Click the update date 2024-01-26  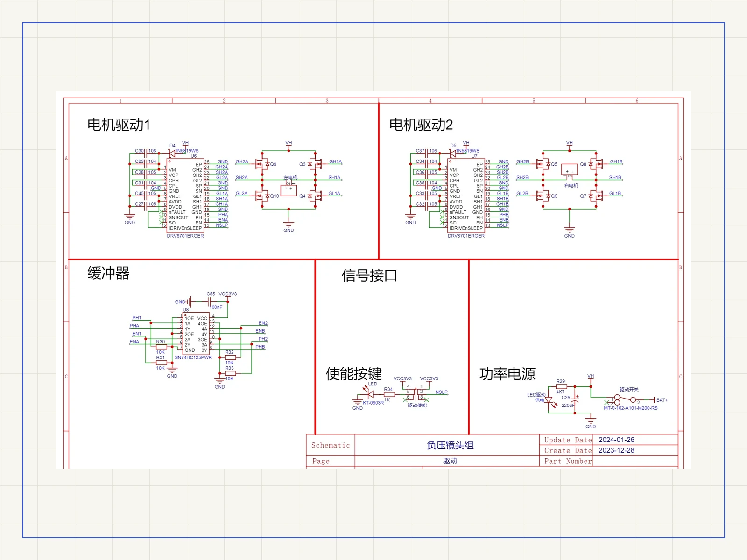616,440
